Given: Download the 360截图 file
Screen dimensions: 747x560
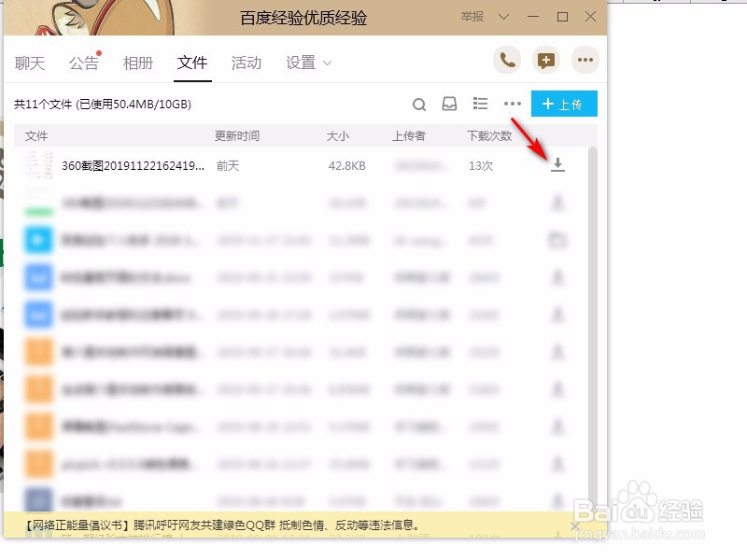Looking at the screenshot, I should pos(557,165).
